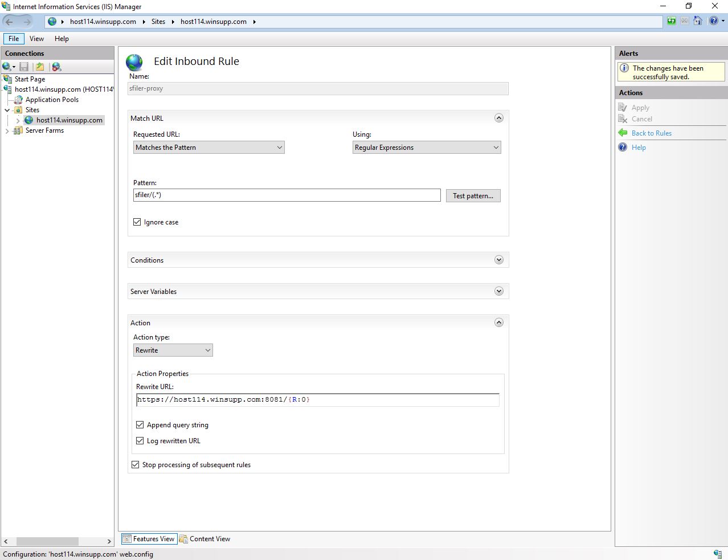This screenshot has height=560, width=728.
Task: Toggle Append query string checkbox
Action: 140,425
